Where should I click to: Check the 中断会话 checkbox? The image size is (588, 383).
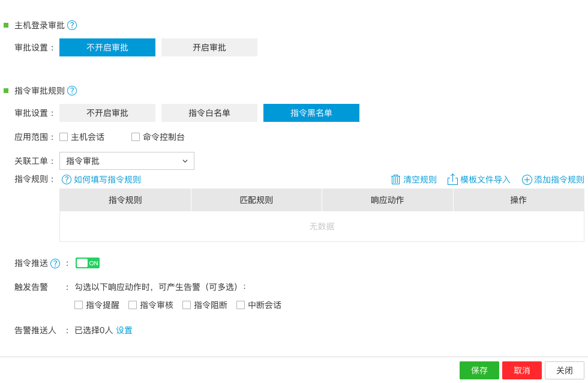coord(241,305)
